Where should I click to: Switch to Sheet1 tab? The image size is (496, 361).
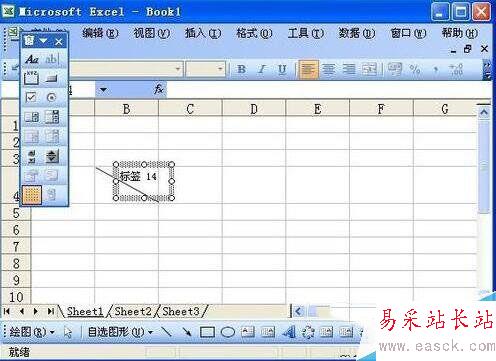[x=85, y=311]
